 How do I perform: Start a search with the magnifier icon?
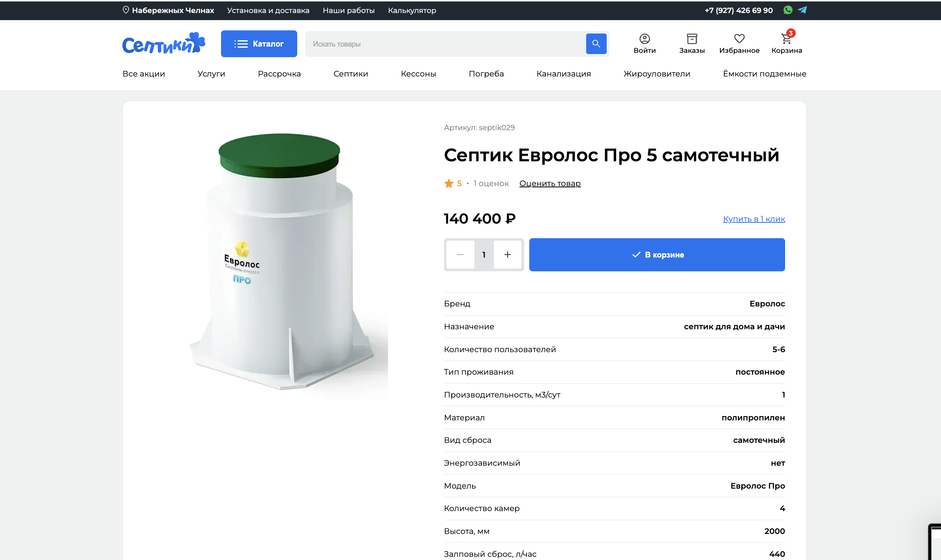(596, 43)
